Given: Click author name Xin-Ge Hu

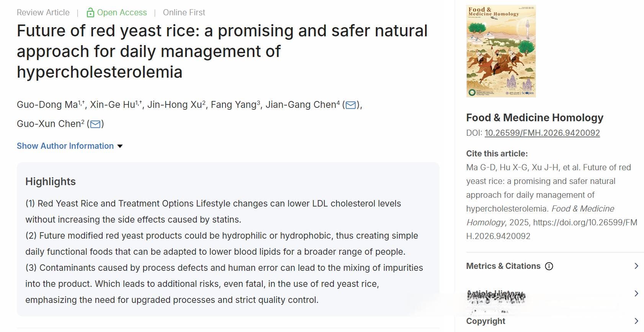Looking at the screenshot, I should (x=113, y=105).
